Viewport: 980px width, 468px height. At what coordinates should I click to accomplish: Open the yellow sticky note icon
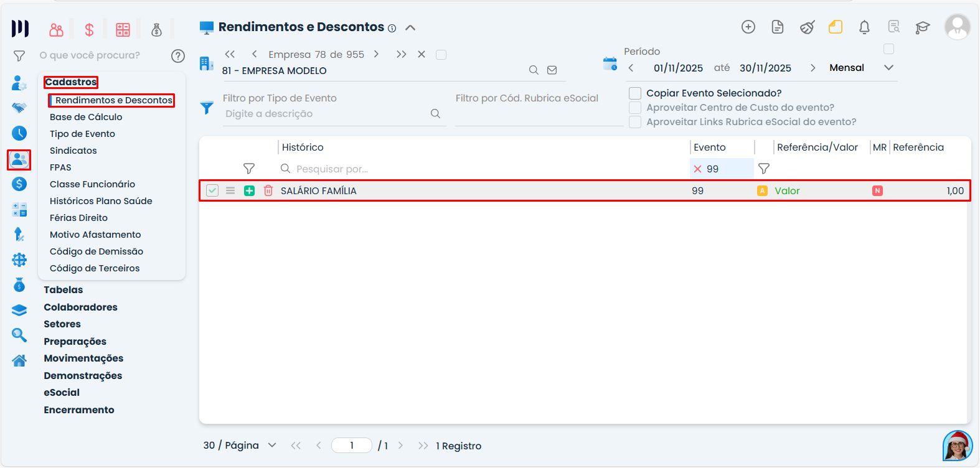(836, 27)
